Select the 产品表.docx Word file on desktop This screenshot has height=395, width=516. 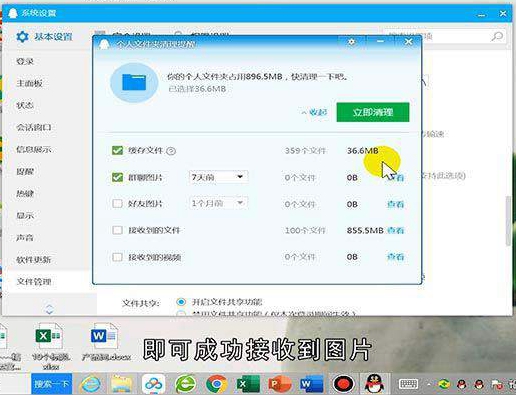coord(105,342)
